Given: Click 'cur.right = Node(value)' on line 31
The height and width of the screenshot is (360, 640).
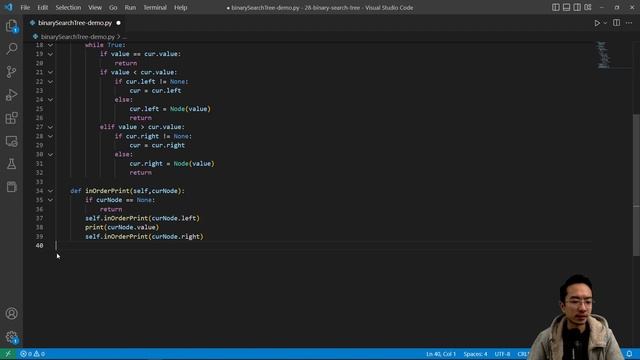Looking at the screenshot, I should [x=172, y=164].
